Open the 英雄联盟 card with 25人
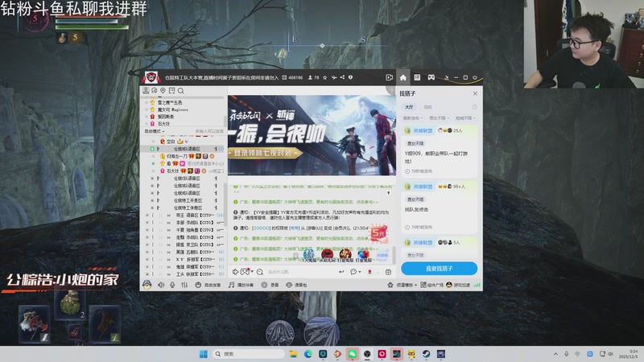The width and height of the screenshot is (644, 362). (439, 151)
